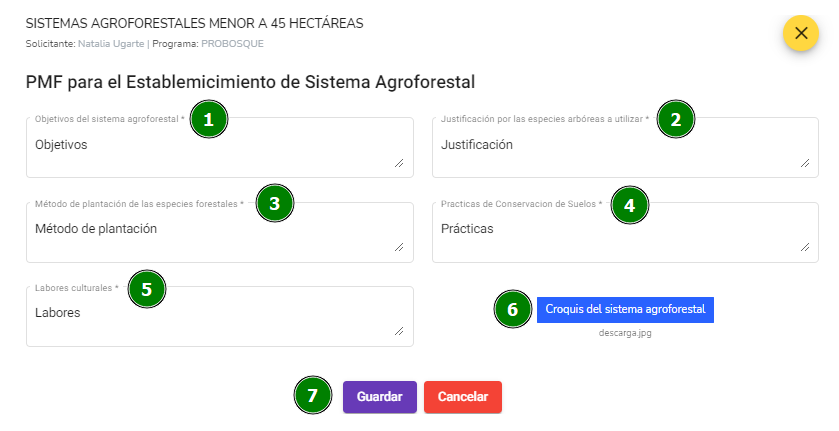Screen dimensions: 839x431
Task: Click the resize grip of Objetivos textarea
Action: click(x=399, y=163)
